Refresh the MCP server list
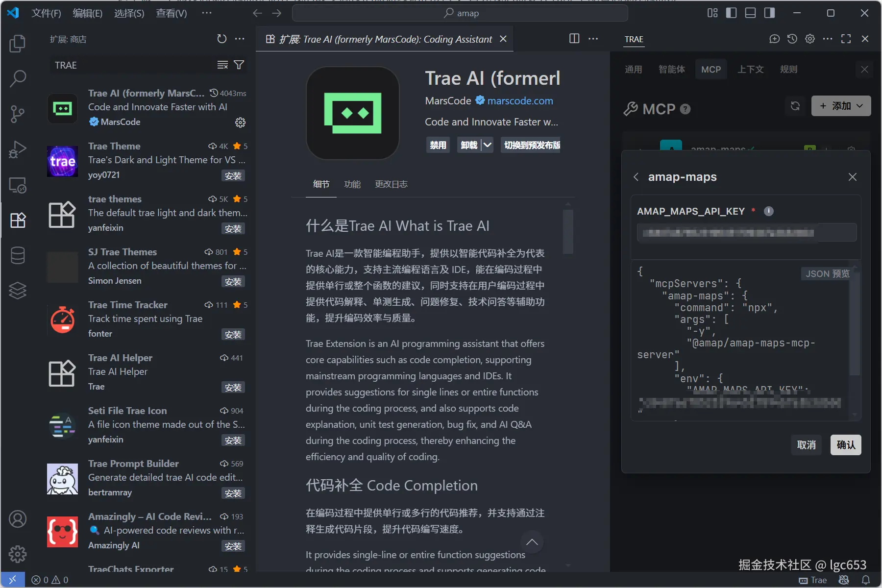882x588 pixels. (795, 106)
